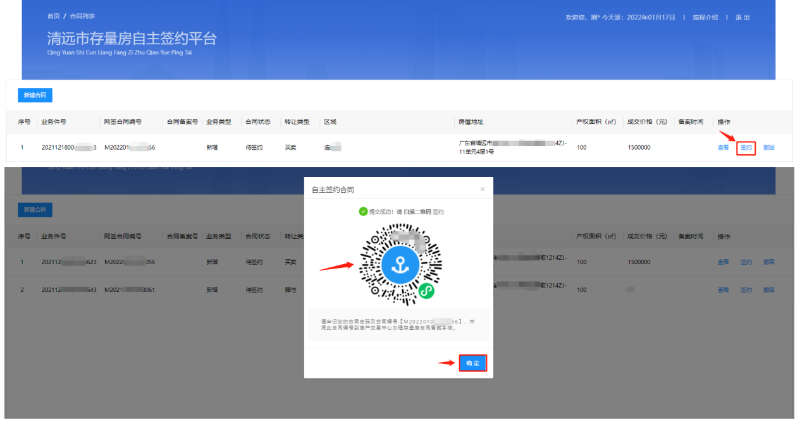Click the 操作 column header in the undimmed list

(x=723, y=122)
